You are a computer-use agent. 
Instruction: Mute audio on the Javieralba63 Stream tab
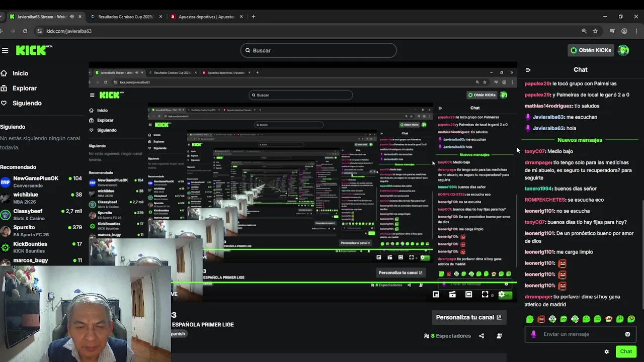pyautogui.click(x=71, y=17)
